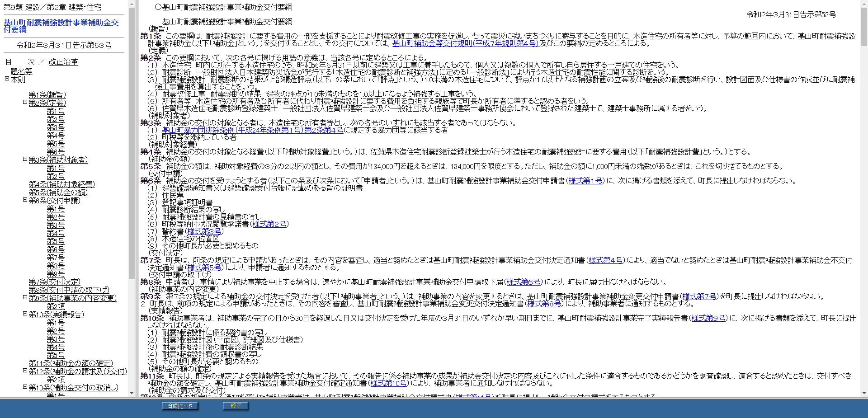Collapse the 第2条(定義) tree node
Image resolution: width=868 pixels, height=418 pixels.
24,103
